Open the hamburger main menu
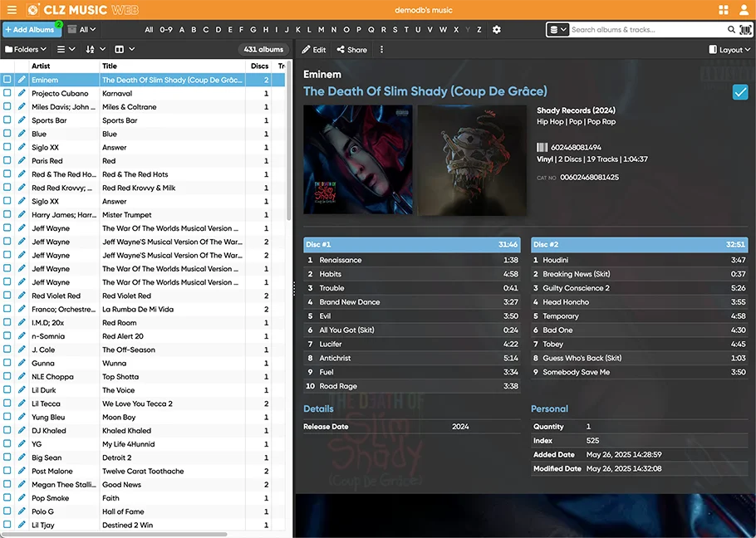The image size is (756, 538). 12,10
